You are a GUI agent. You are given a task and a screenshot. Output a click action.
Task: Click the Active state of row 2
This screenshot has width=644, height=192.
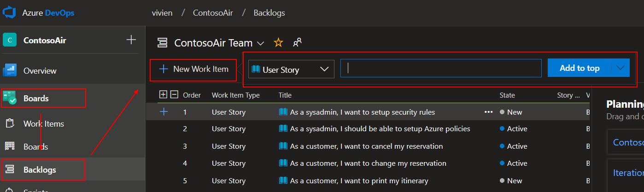(x=514, y=129)
